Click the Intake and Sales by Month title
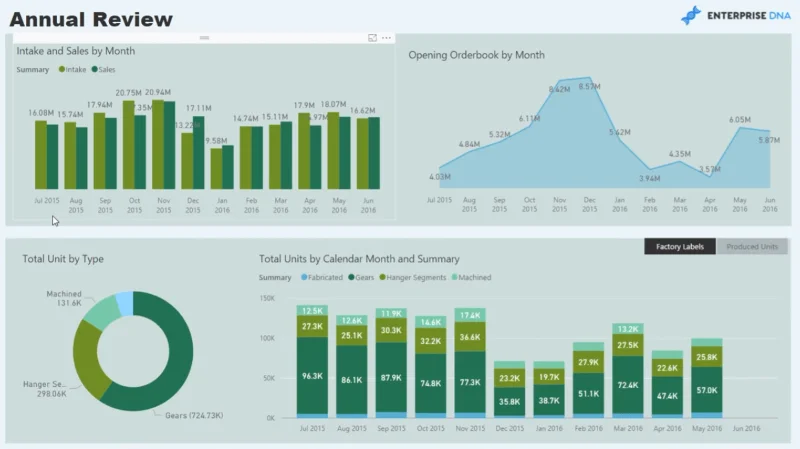This screenshot has height=449, width=800. click(x=76, y=51)
